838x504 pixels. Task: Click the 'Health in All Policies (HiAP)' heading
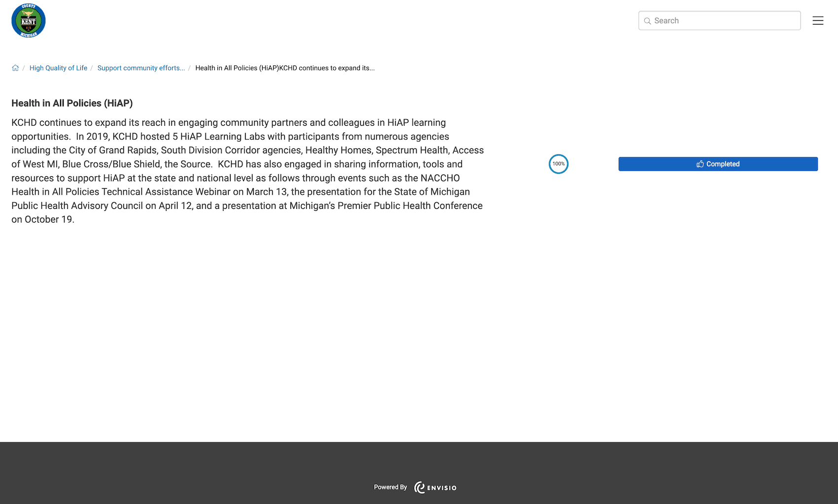pyautogui.click(x=72, y=103)
